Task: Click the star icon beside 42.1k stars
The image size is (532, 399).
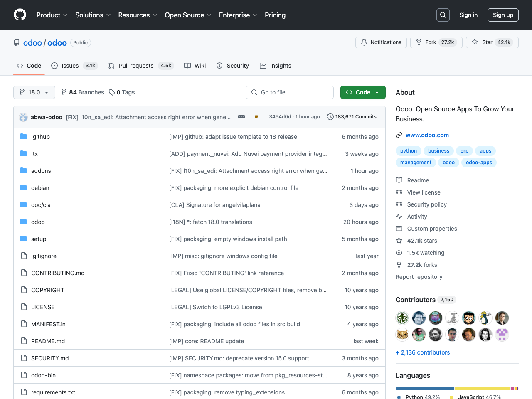Action: [399, 241]
